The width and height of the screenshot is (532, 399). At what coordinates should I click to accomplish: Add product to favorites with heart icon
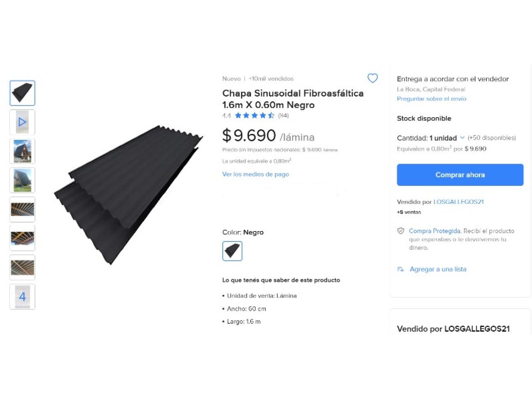click(x=372, y=78)
